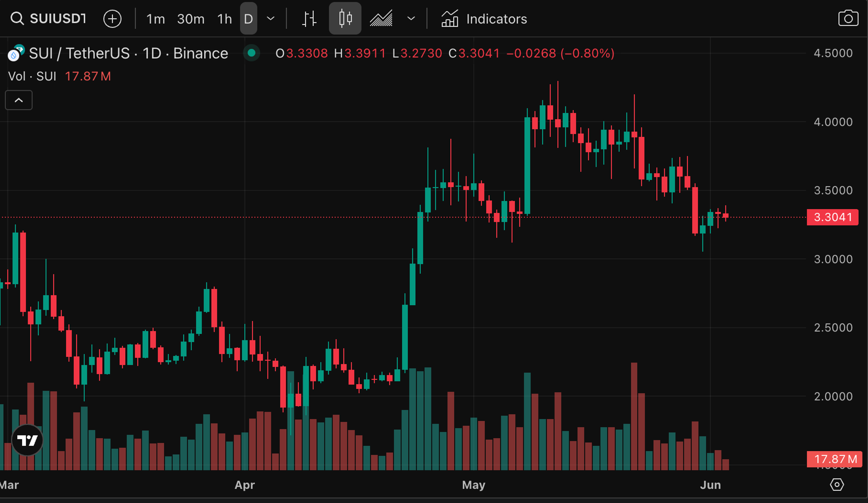Collapse the indicator legend chevron
Image resolution: width=868 pixels, height=503 pixels.
[19, 100]
